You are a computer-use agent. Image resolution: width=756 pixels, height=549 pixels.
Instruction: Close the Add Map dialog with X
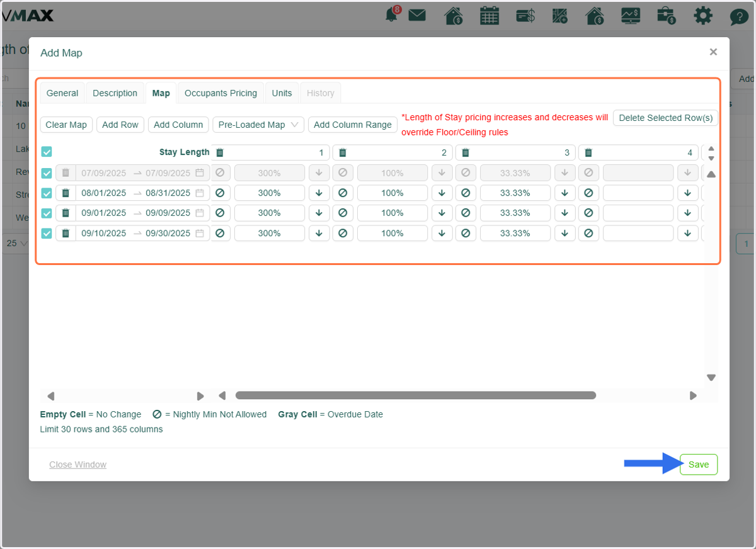pos(713,52)
